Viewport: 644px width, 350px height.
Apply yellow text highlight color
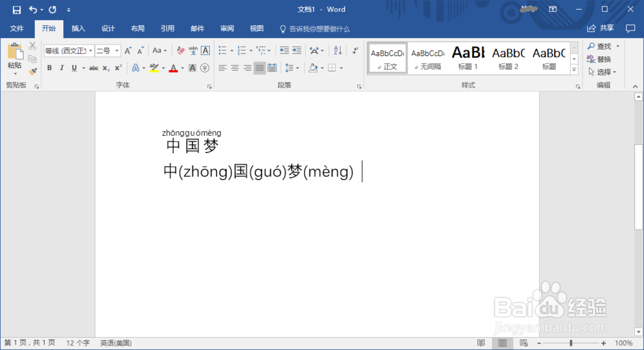coord(154,68)
